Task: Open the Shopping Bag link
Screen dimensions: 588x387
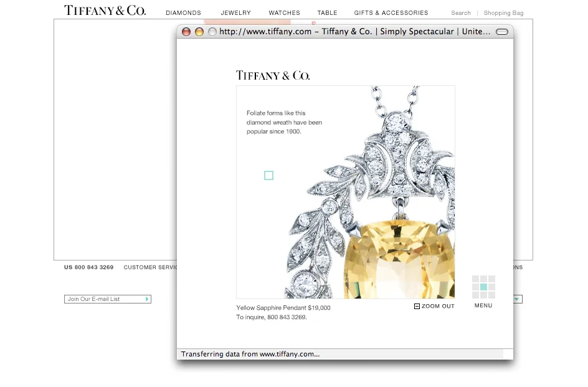Action: pyautogui.click(x=504, y=12)
